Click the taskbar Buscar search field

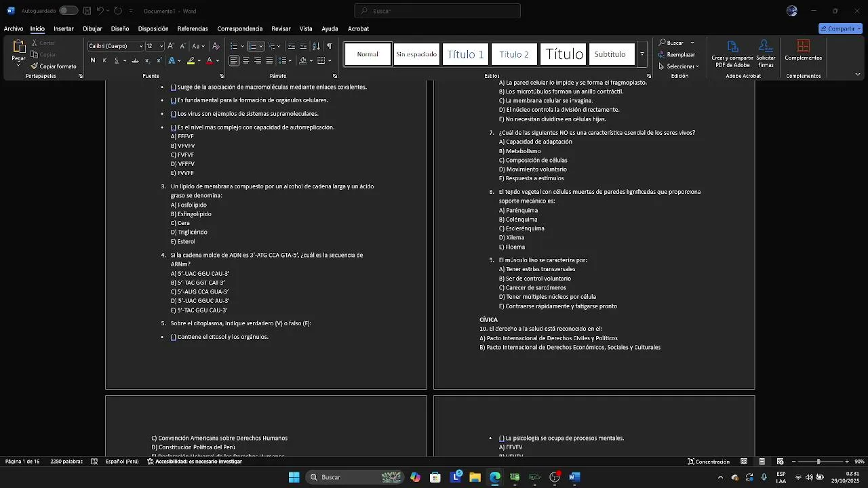355,477
